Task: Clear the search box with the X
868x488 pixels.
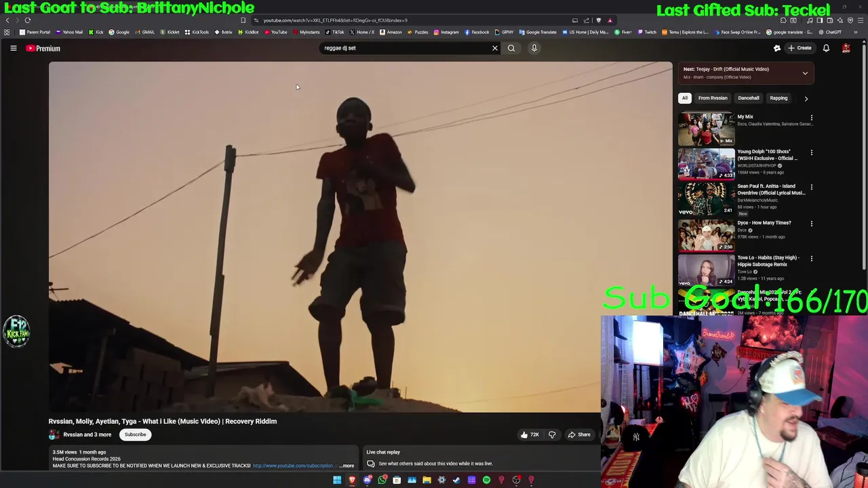Action: 494,48
